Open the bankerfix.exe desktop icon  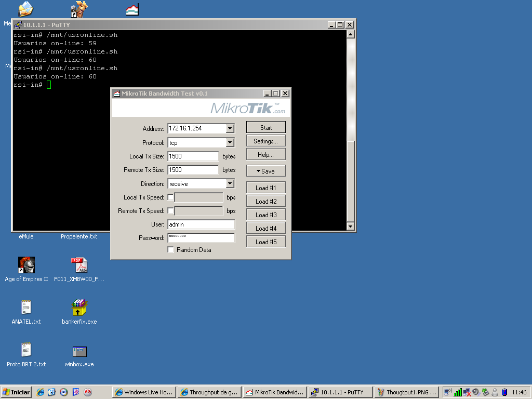(79, 308)
